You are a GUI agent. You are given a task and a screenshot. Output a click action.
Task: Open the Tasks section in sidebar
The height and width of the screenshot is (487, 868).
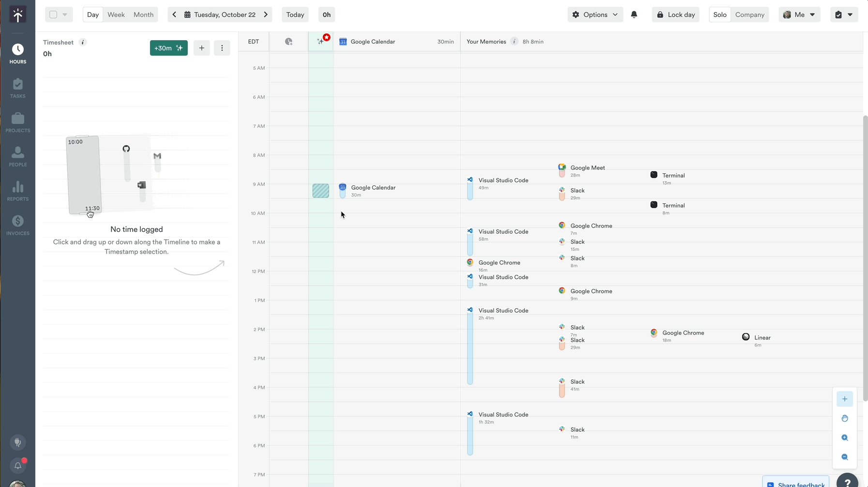[x=18, y=88]
